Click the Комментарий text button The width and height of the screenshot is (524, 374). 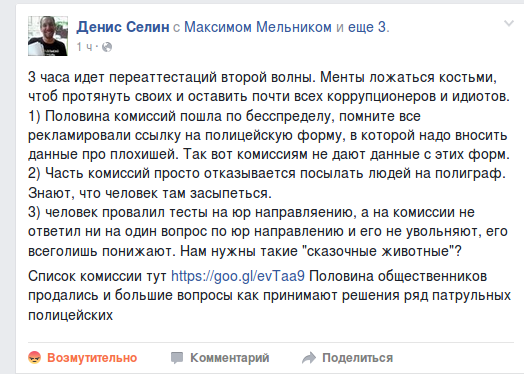tap(230, 358)
